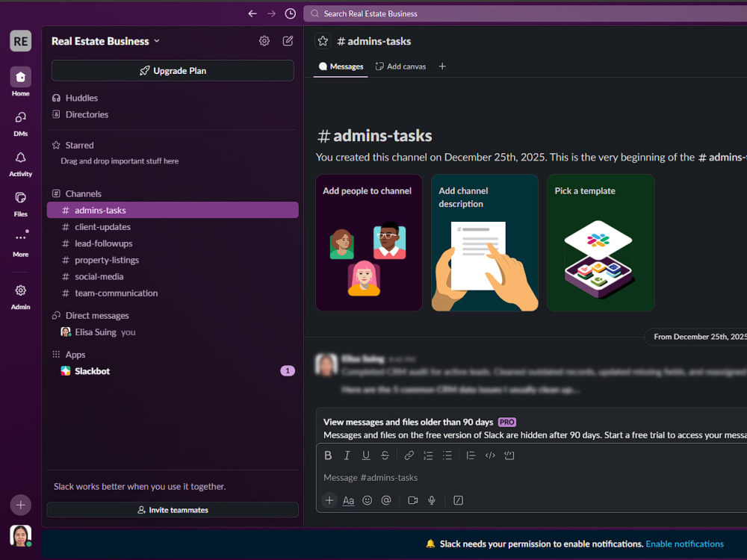Open the team-communication channel
Viewport: 747px width, 560px height.
point(173,293)
